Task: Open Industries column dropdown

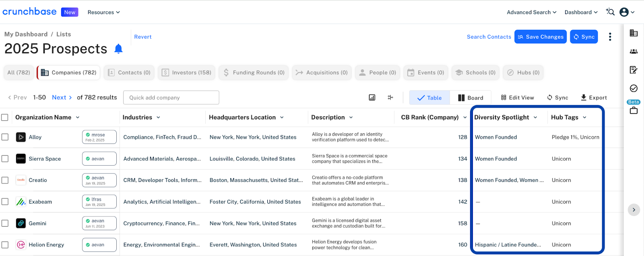Action: [158, 117]
